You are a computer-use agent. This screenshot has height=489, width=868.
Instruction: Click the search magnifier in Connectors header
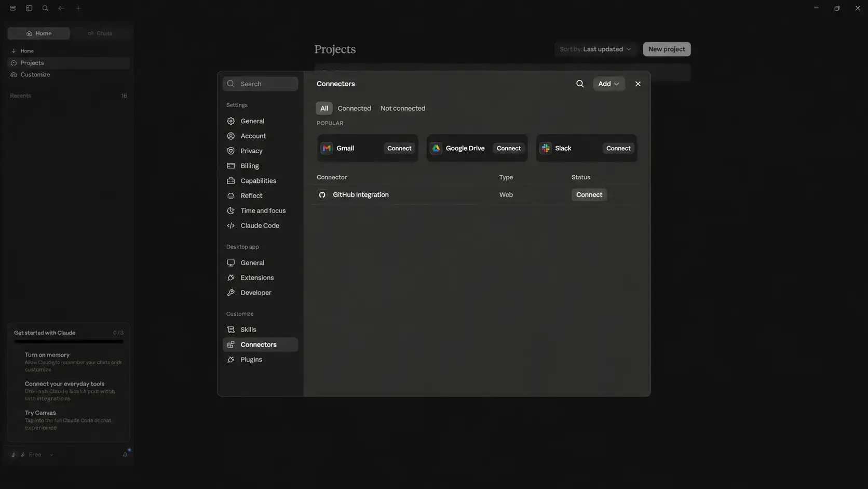coord(580,84)
